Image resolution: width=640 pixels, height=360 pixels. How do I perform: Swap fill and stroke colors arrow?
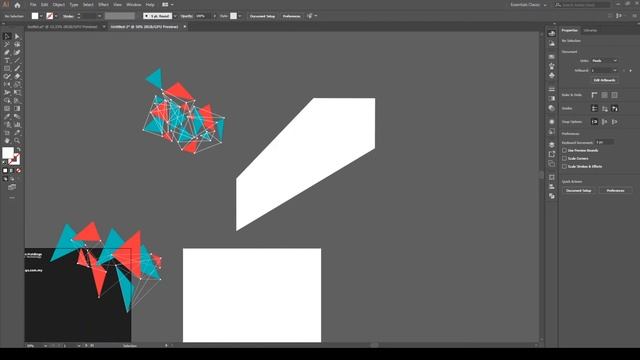coord(18,149)
